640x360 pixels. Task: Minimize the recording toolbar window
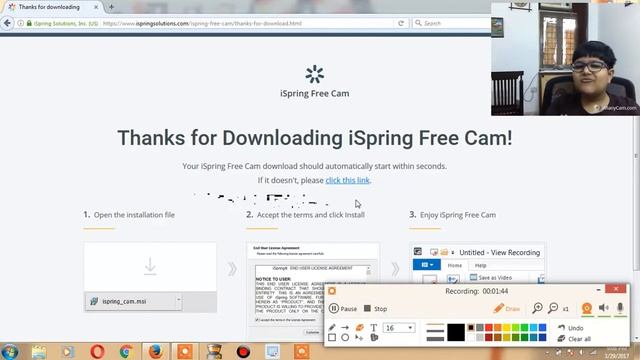click(598, 289)
